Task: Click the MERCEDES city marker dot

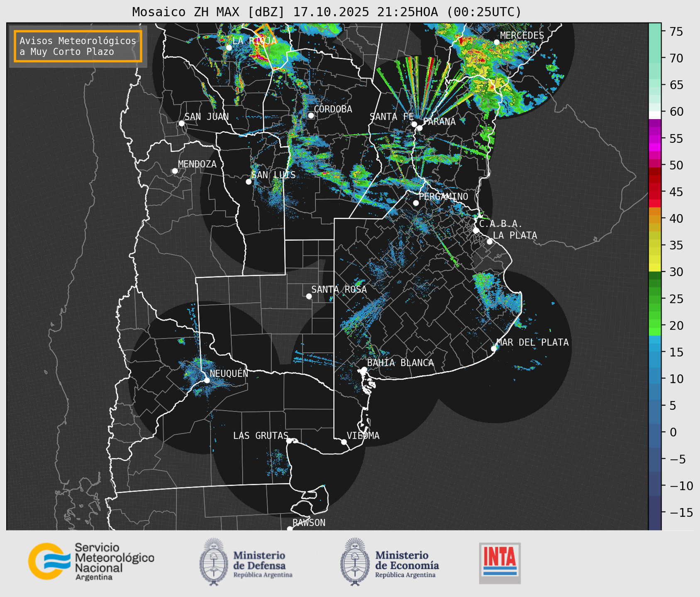Action: (x=497, y=42)
